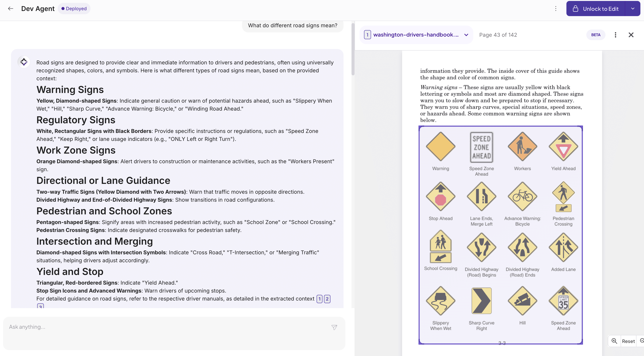This screenshot has height=356, width=644.
Task: Click the back arrow next to Dev Agent
Action: pos(11,9)
